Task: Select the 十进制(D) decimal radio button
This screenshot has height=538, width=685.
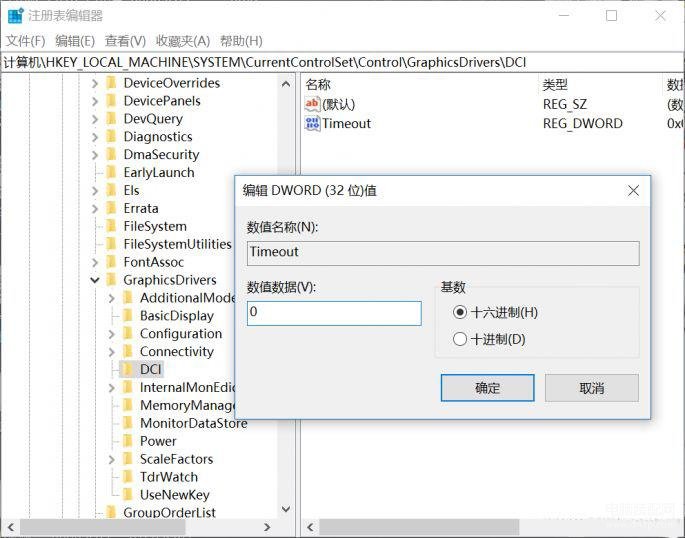Action: point(460,339)
